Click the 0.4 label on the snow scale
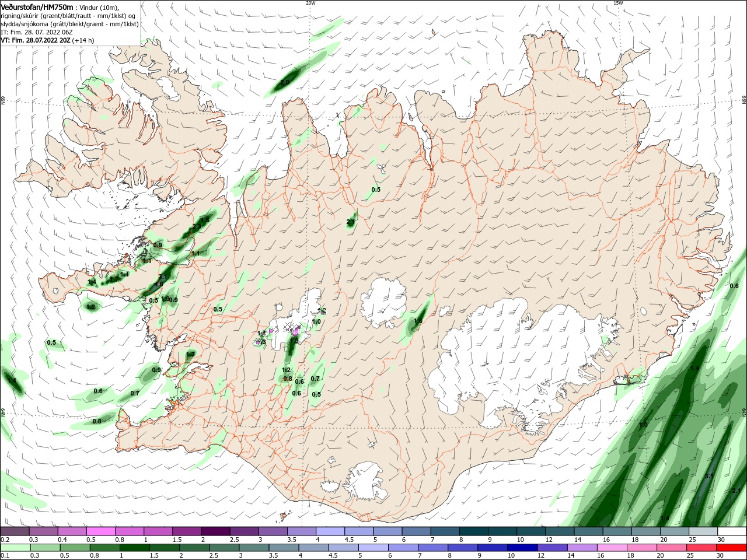Screen dimensions: 747x560 click(62, 540)
